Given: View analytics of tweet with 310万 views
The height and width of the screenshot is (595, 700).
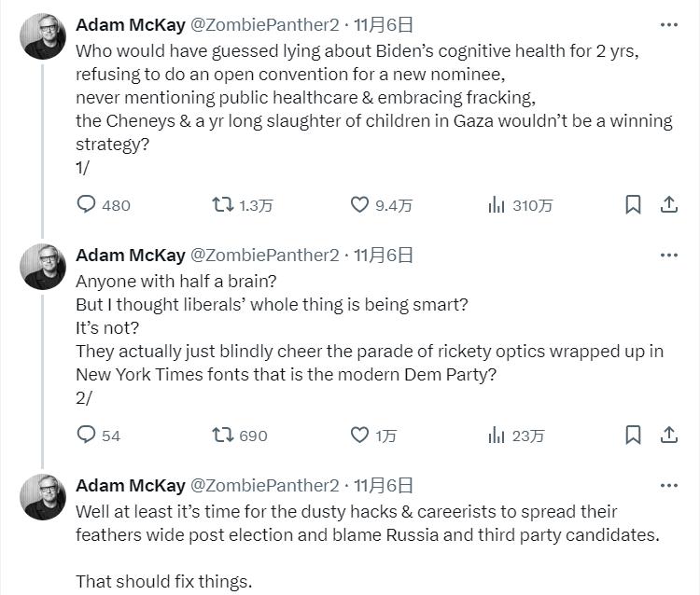Looking at the screenshot, I should click(x=497, y=205).
